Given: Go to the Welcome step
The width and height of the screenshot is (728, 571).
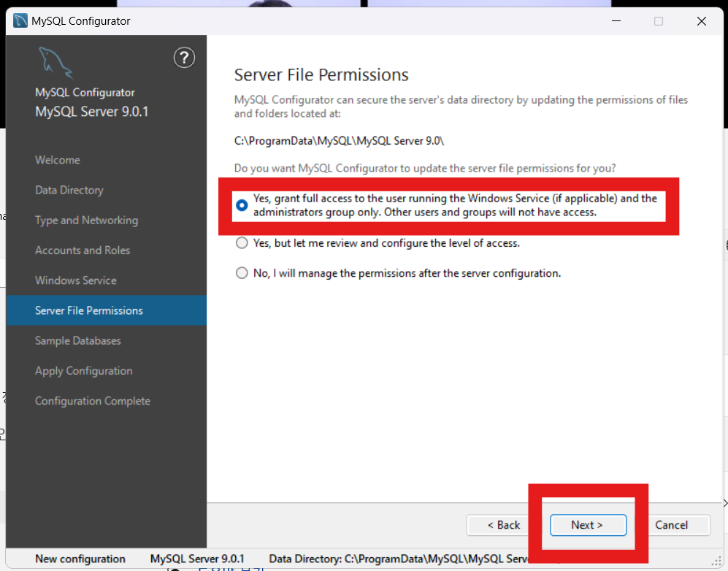Looking at the screenshot, I should [x=58, y=160].
